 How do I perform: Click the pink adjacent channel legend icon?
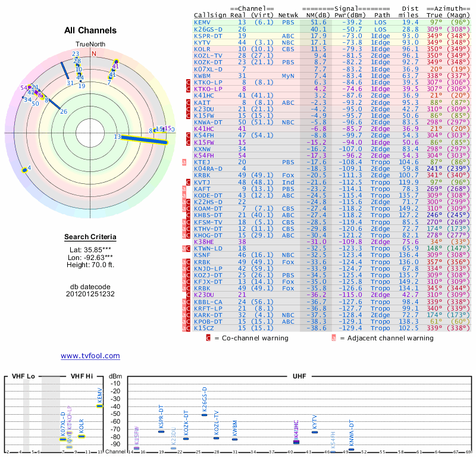[x=334, y=338]
